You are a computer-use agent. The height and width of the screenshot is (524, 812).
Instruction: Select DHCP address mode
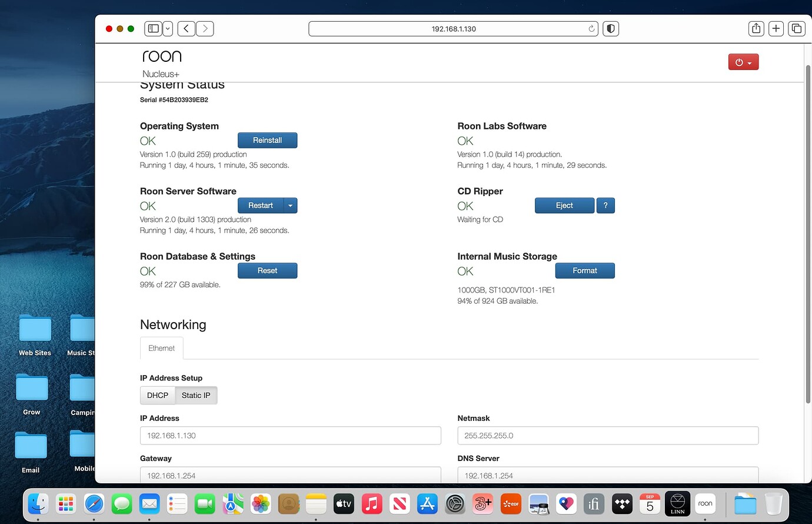point(158,396)
